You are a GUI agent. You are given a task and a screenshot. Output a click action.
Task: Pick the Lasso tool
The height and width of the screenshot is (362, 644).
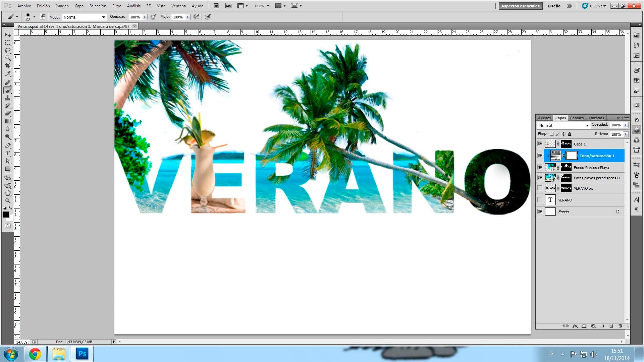pyautogui.click(x=8, y=50)
